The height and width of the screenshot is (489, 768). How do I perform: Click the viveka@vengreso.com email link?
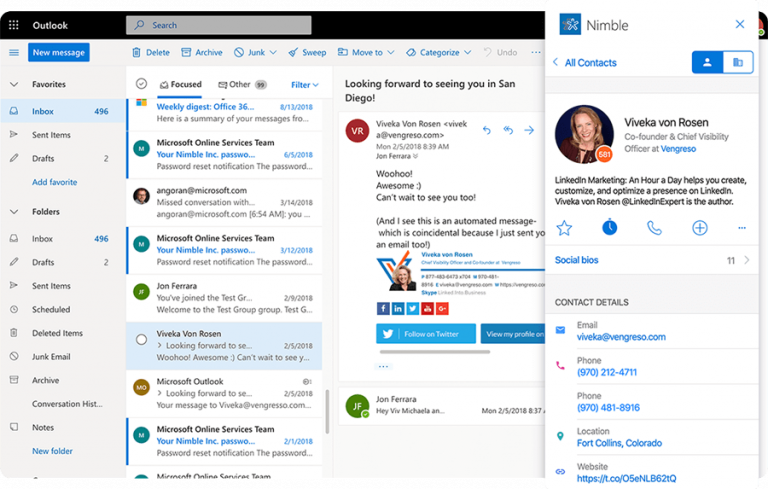tap(621, 337)
